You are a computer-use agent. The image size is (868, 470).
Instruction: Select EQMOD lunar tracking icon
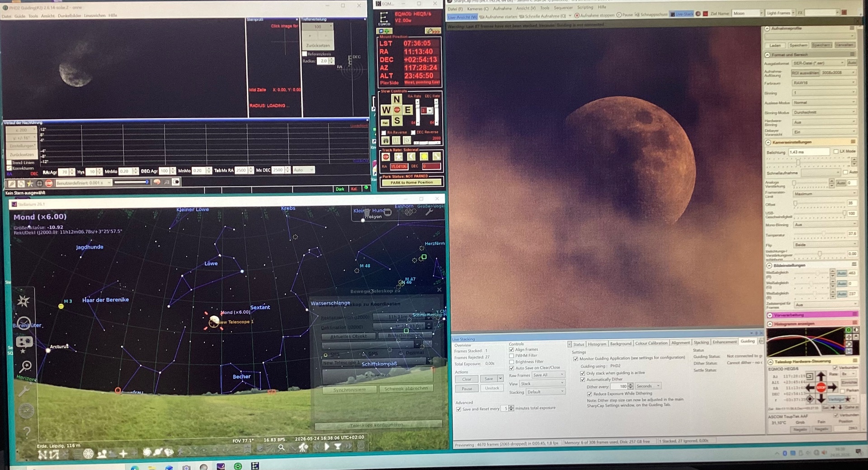411,157
